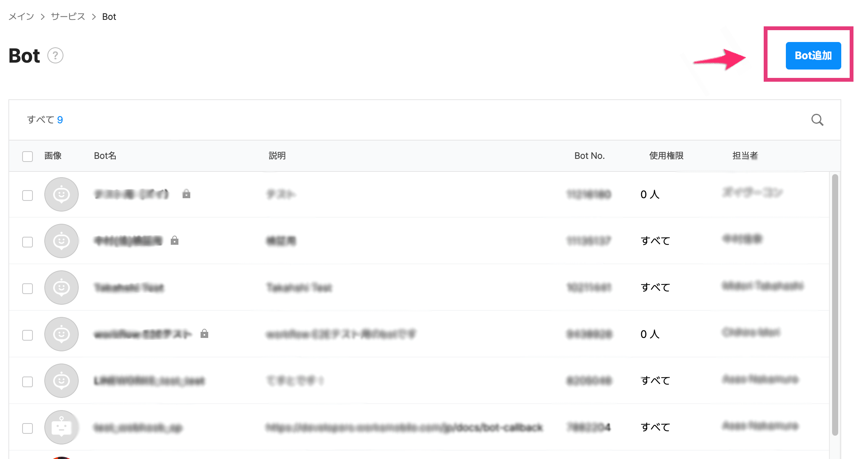This screenshot has width=868, height=459.
Task: Click the third row's bot avatar image
Action: 62,288
